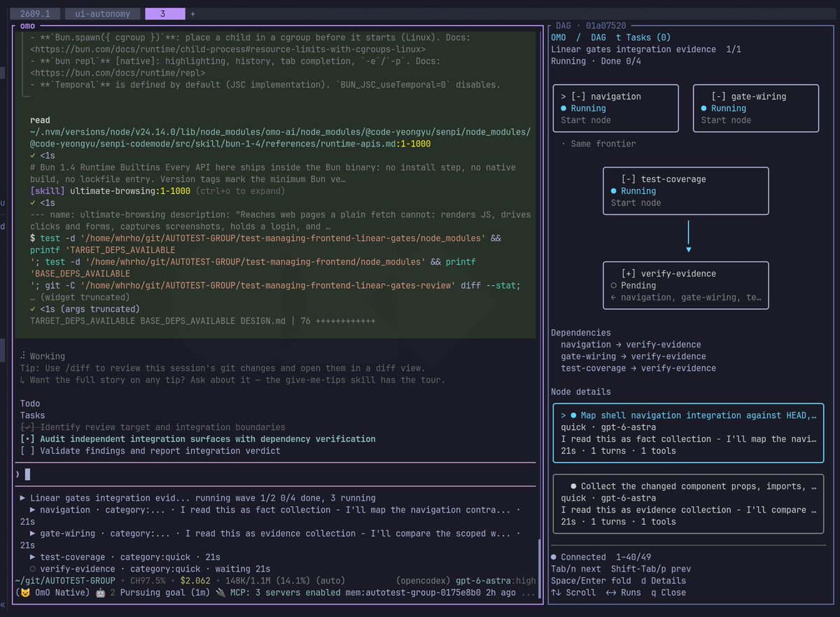Click 'navigation → verify-evidence' dependency line
This screenshot has height=617, width=840.
(x=631, y=345)
